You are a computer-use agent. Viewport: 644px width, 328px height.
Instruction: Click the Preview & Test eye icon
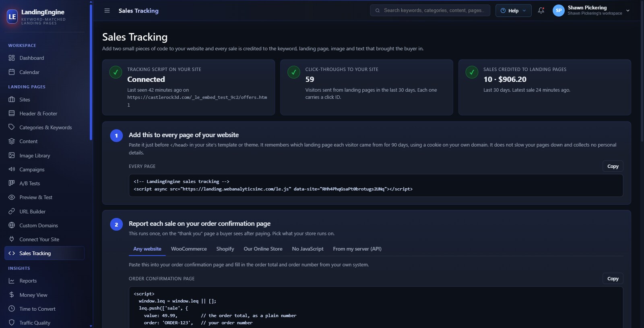[x=12, y=197]
